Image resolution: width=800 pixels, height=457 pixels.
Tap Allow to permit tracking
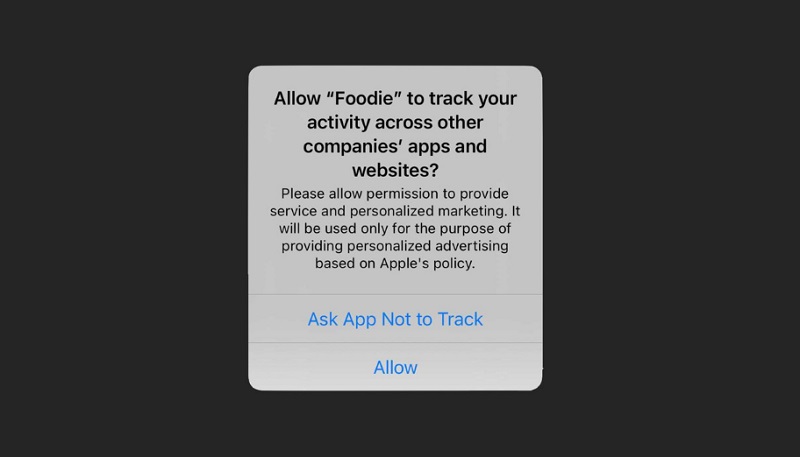[395, 367]
